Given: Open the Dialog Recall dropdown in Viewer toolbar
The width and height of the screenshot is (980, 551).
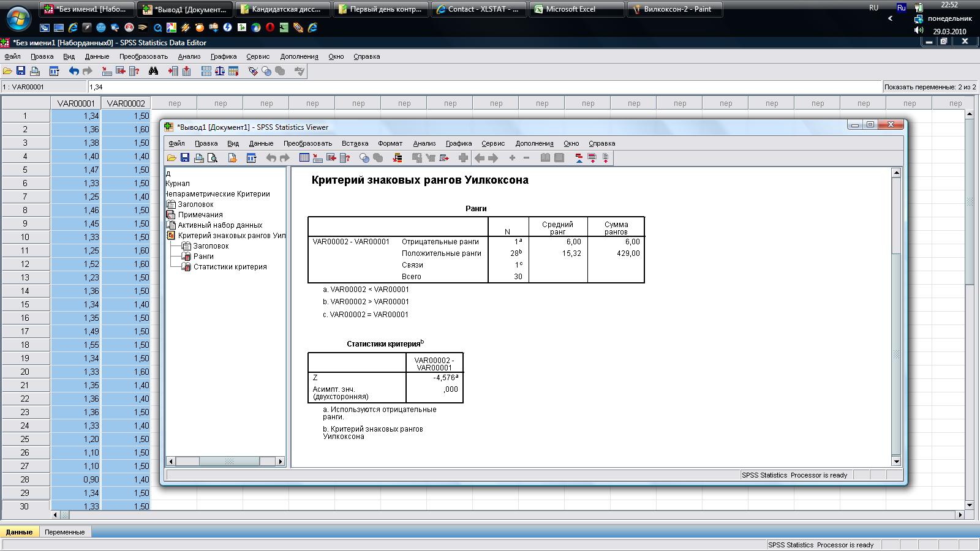Looking at the screenshot, I should click(x=251, y=158).
